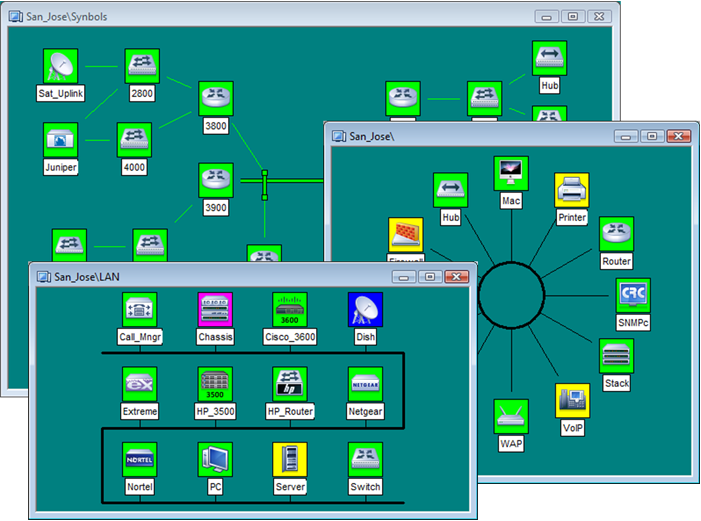
Task: Select the Sat_Uplink satellite dish icon
Action: click(x=60, y=66)
